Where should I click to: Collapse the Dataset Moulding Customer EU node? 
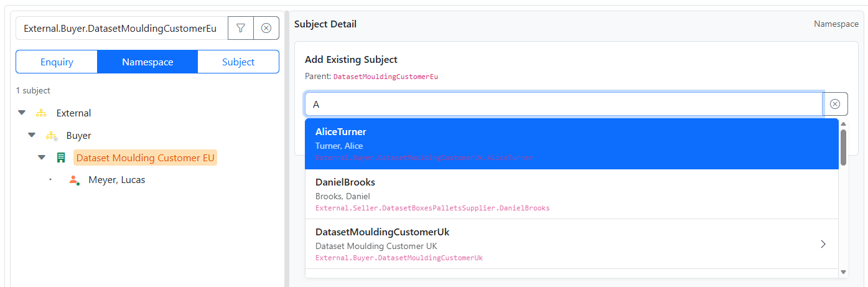coord(42,158)
